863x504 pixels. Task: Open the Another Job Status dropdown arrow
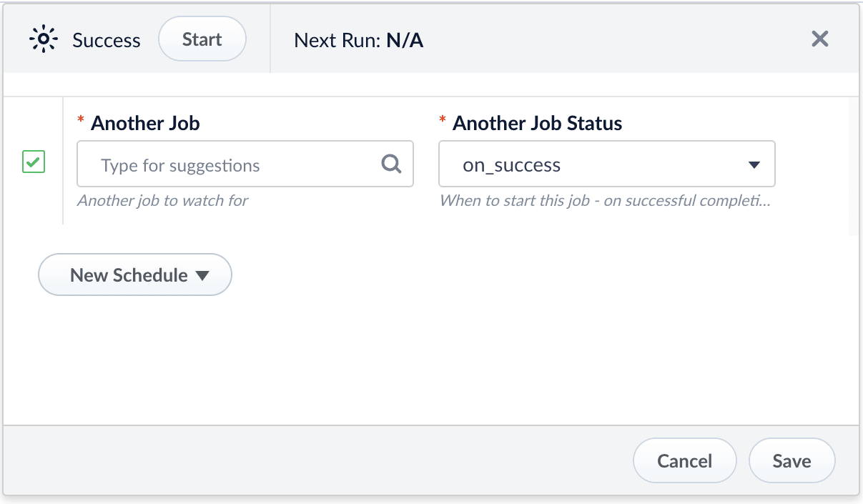coord(754,165)
